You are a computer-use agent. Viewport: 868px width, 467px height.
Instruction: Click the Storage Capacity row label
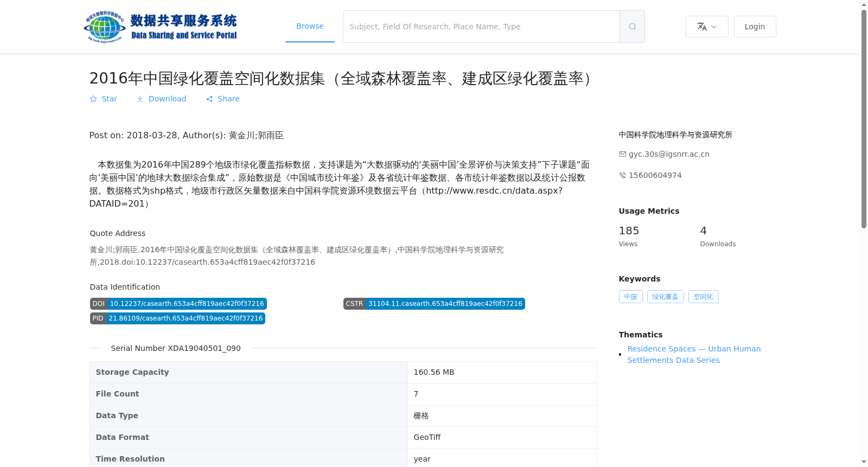click(x=132, y=372)
